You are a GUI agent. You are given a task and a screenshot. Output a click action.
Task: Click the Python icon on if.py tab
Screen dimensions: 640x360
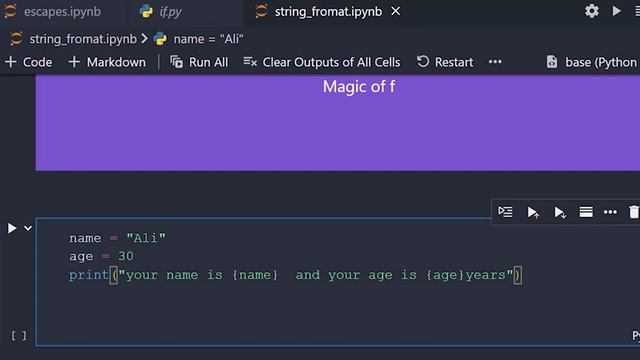[146, 11]
